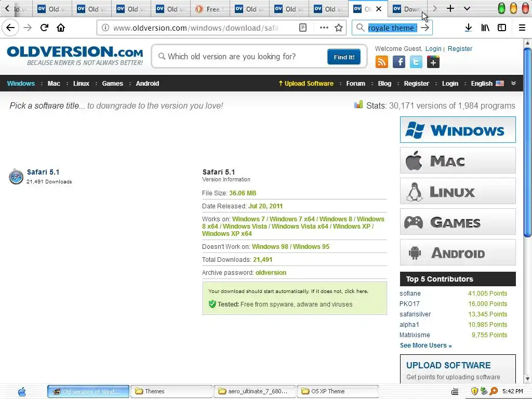
Task: Submit search with the arrow button
Action: [x=425, y=28]
